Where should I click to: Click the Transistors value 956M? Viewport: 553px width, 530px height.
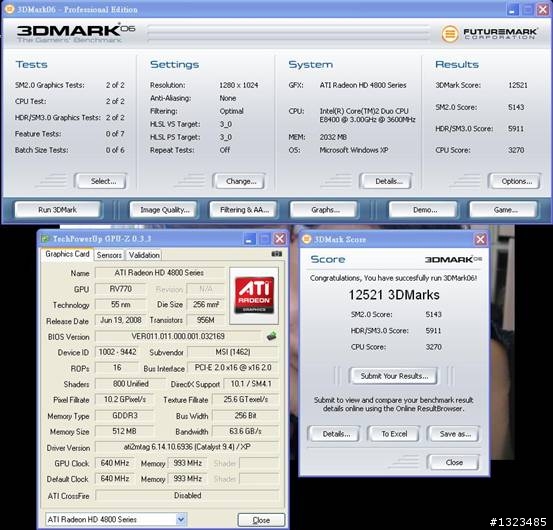[205, 320]
